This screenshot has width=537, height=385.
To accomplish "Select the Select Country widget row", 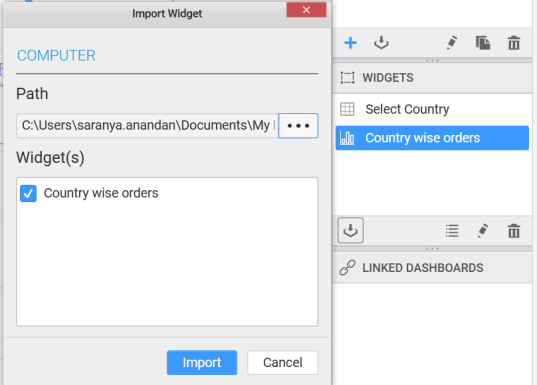I will 432,109.
